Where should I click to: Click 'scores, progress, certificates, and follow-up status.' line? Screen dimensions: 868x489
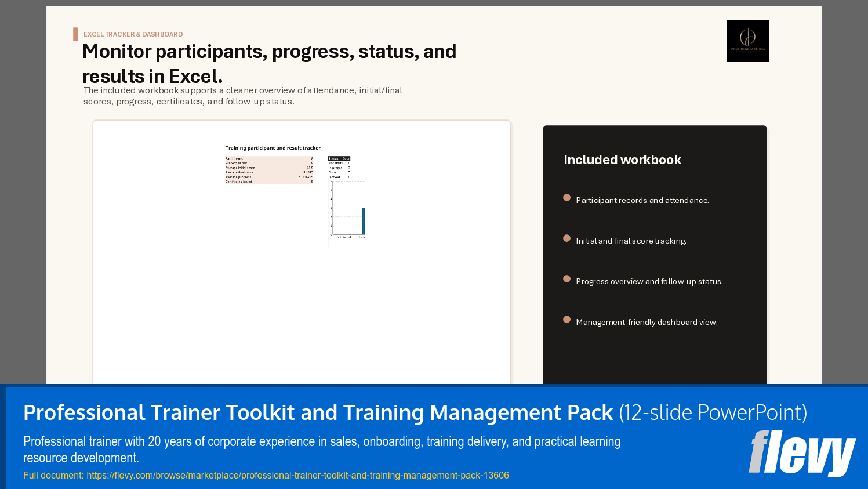[x=188, y=102]
